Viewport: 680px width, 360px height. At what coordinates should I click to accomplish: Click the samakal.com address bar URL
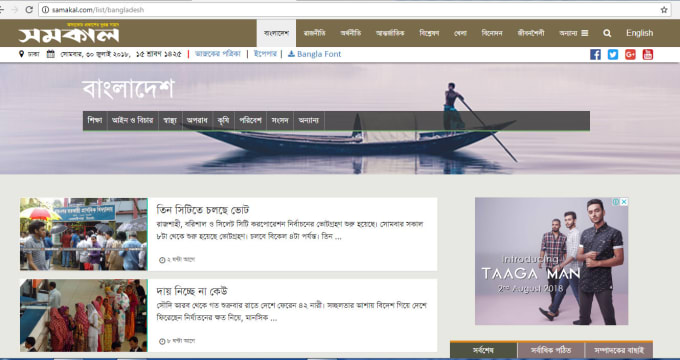tap(98, 10)
